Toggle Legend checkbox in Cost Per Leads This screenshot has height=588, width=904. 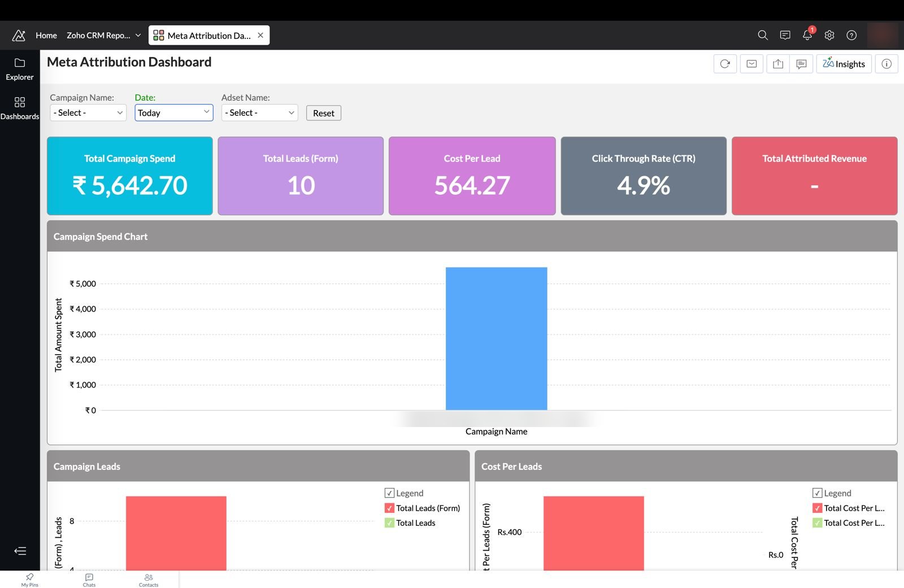pos(817,493)
